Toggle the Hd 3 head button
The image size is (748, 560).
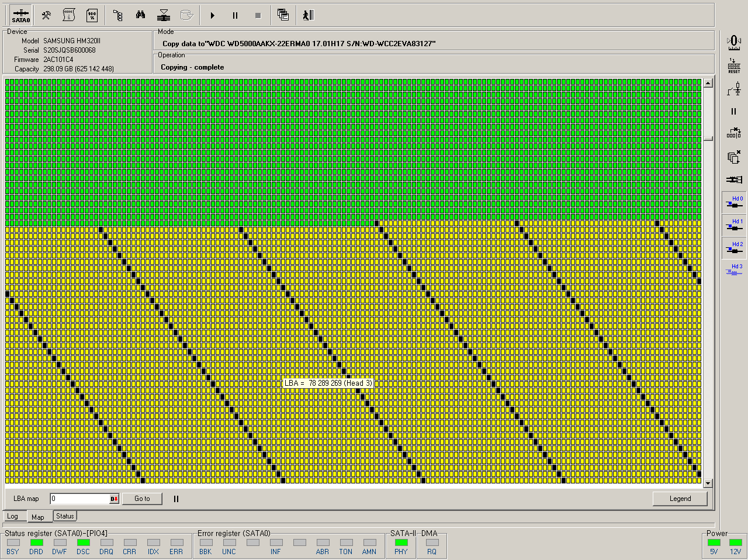click(734, 269)
